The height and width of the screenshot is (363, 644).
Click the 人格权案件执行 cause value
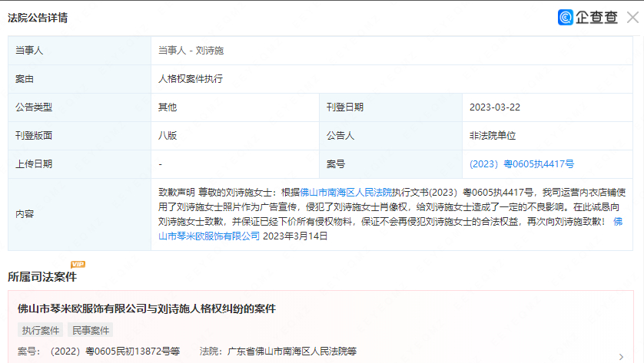pos(191,79)
